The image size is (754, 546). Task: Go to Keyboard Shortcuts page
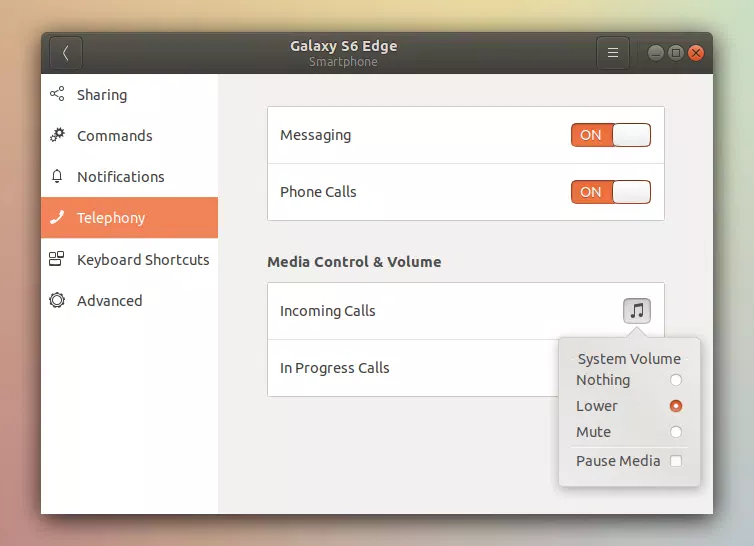click(x=129, y=259)
